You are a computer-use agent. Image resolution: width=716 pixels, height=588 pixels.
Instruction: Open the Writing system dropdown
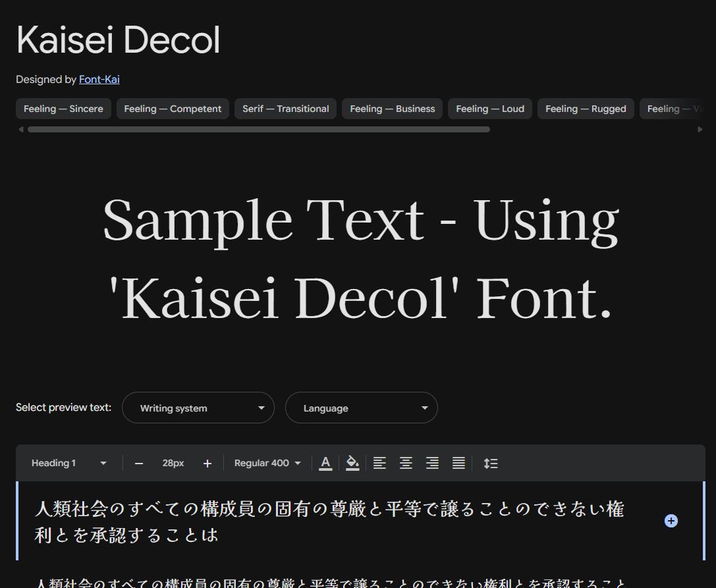point(198,408)
